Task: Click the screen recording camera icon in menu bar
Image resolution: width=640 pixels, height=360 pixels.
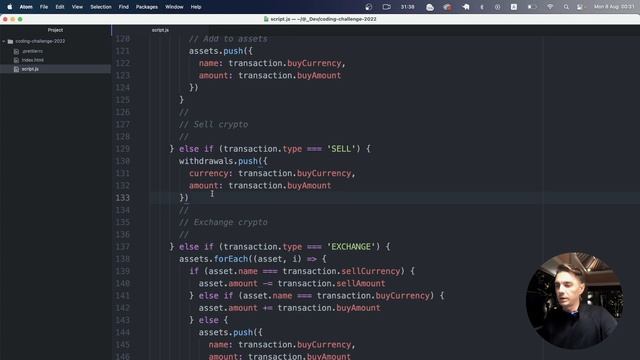Action: pos(387,7)
